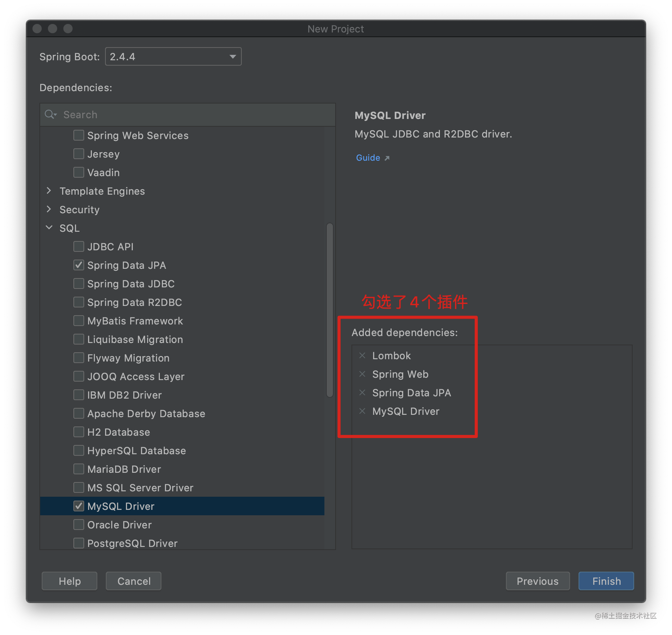Select MySQL Driver in added dependencies list
Viewport: 672px width, 635px height.
406,411
